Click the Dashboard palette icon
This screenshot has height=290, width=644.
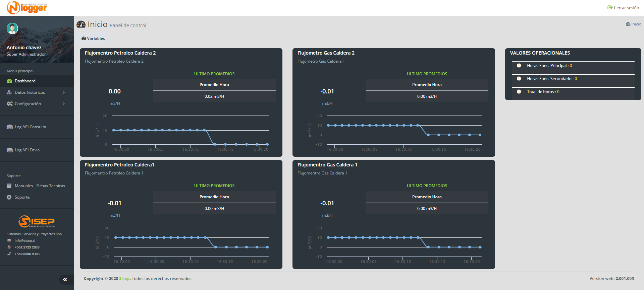[x=9, y=81]
